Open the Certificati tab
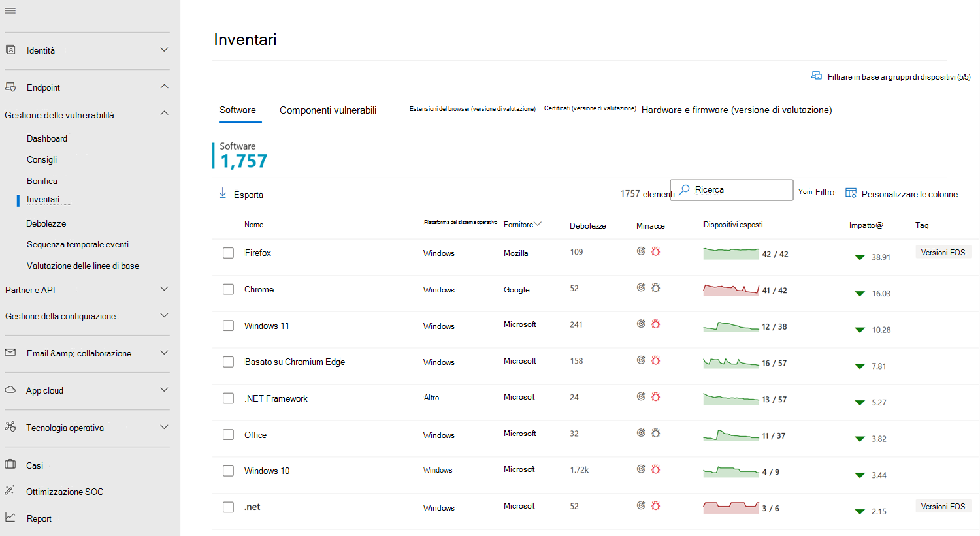Screen dimensions: 980x536 point(590,108)
